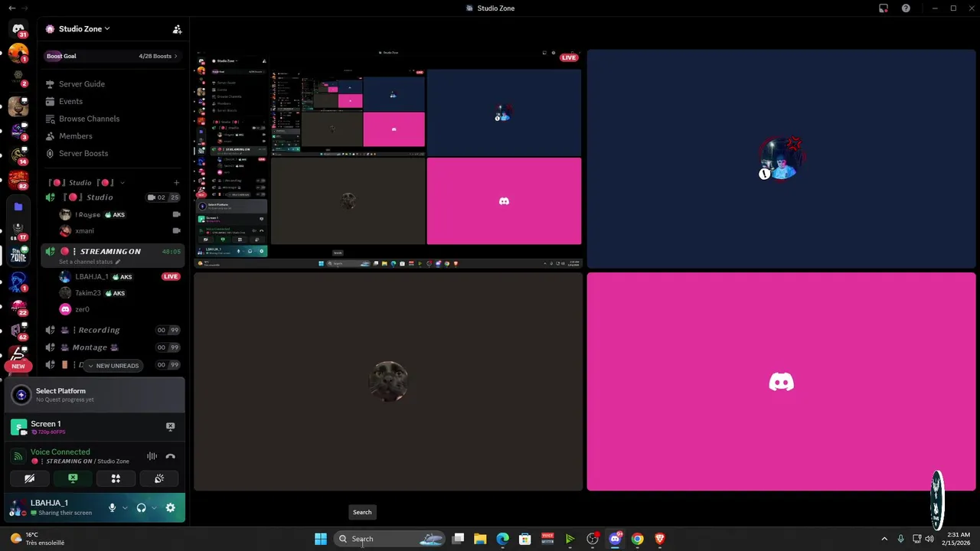The height and width of the screenshot is (551, 980).
Task: Open the Studio Zone server icon in sidebar
Action: [x=18, y=256]
